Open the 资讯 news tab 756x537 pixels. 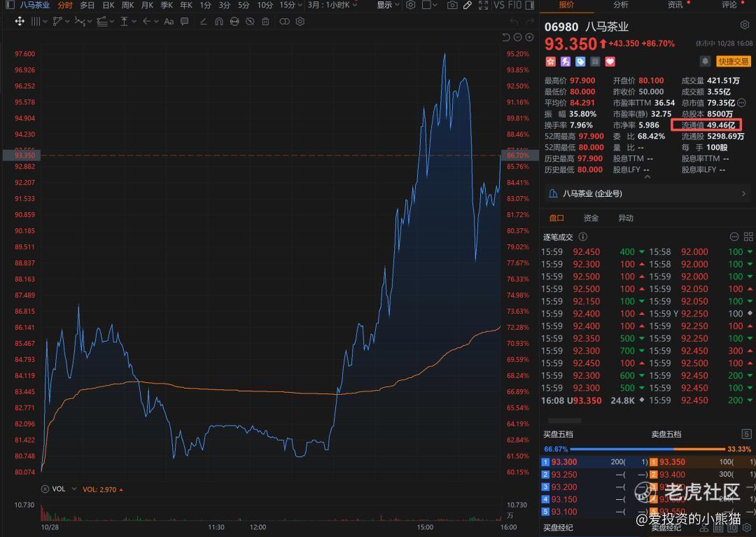tap(676, 5)
